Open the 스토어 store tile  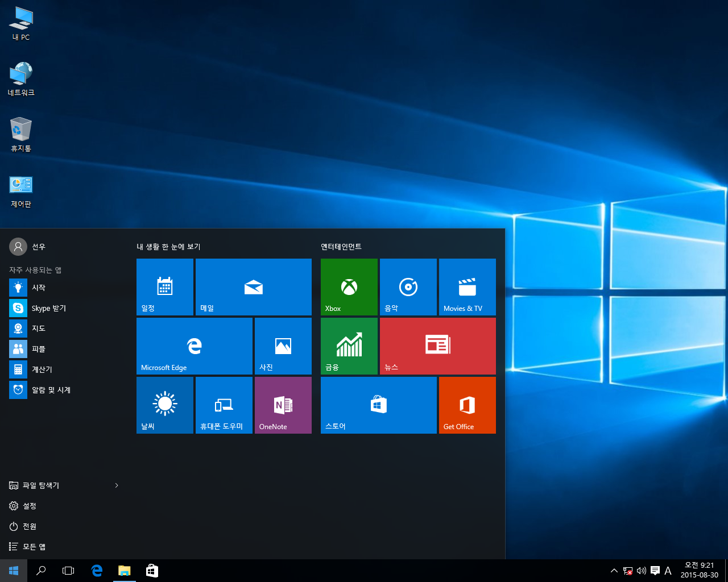click(379, 405)
